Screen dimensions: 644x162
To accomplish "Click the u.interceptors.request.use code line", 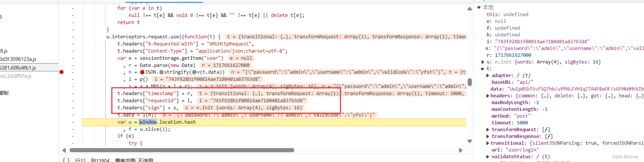I will point(164,37).
